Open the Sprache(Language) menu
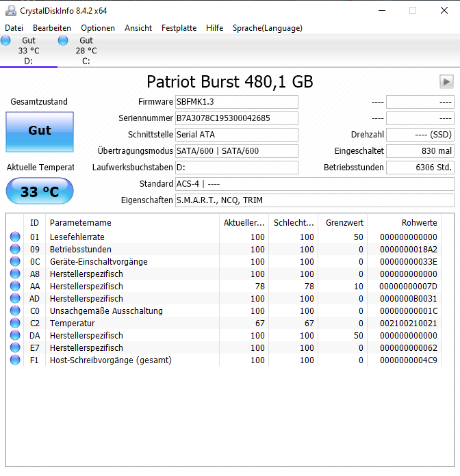This screenshot has width=460, height=476. (x=268, y=28)
